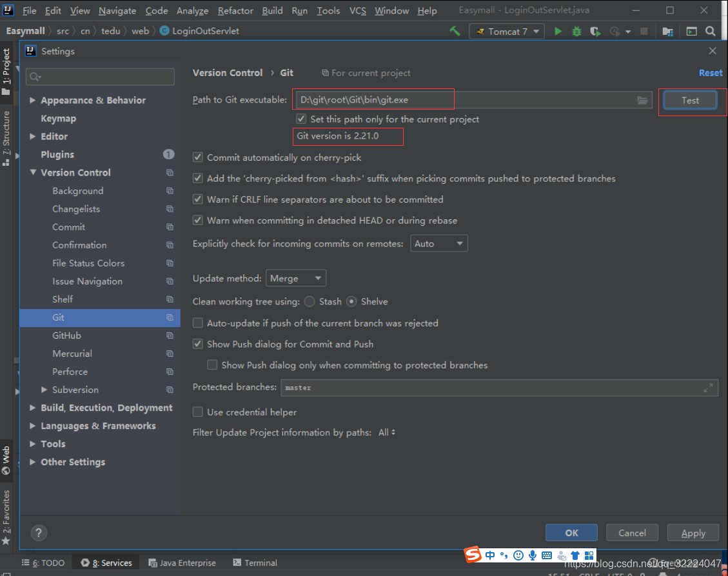Image resolution: width=728 pixels, height=576 pixels.
Task: Open Project Structure folder icon in toolbar
Action: point(667,31)
